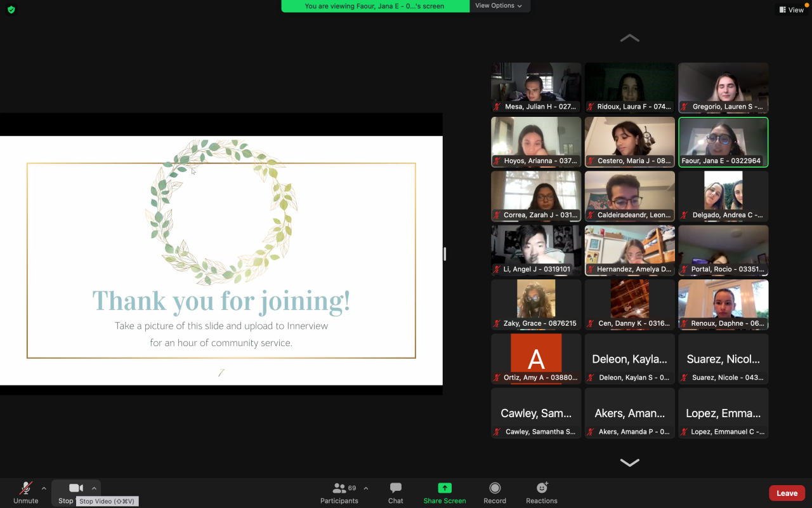Select Suarez, Nicole participant tile
The image size is (812, 508).
(x=723, y=359)
